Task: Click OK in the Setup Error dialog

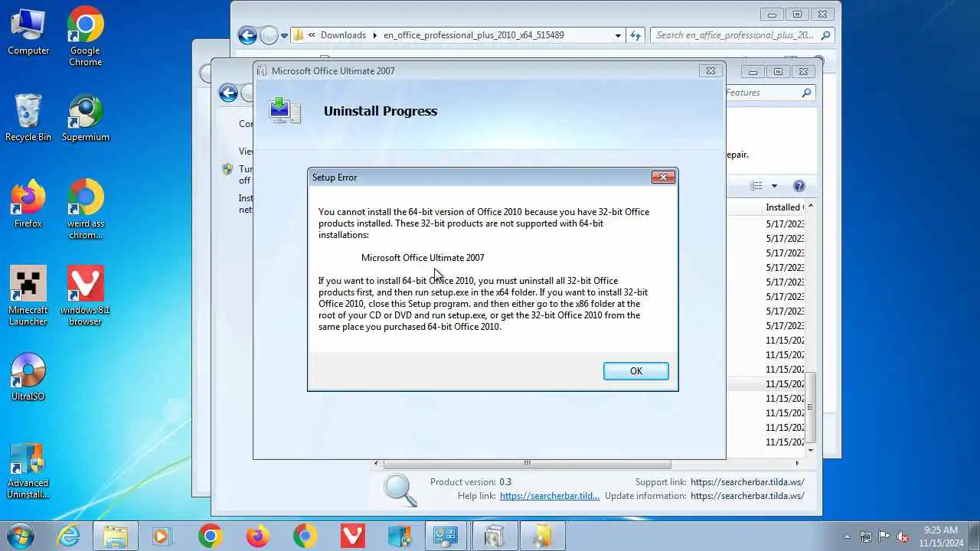Action: 635,371
